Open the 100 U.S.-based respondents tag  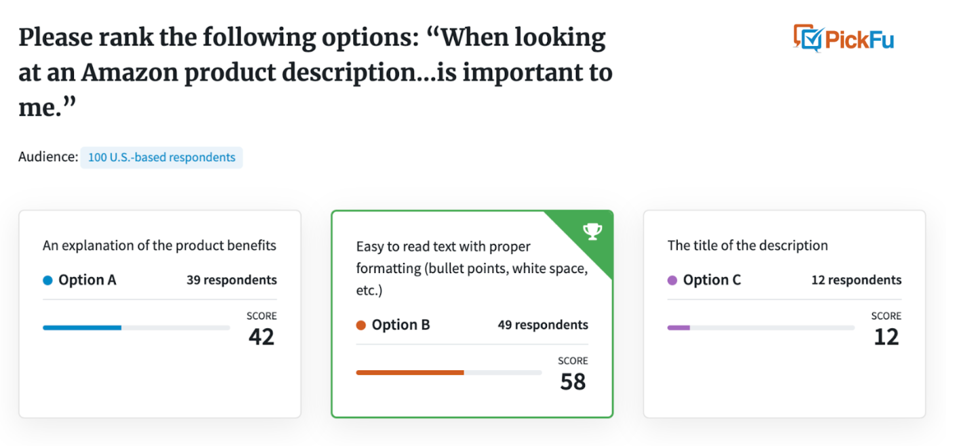(161, 157)
